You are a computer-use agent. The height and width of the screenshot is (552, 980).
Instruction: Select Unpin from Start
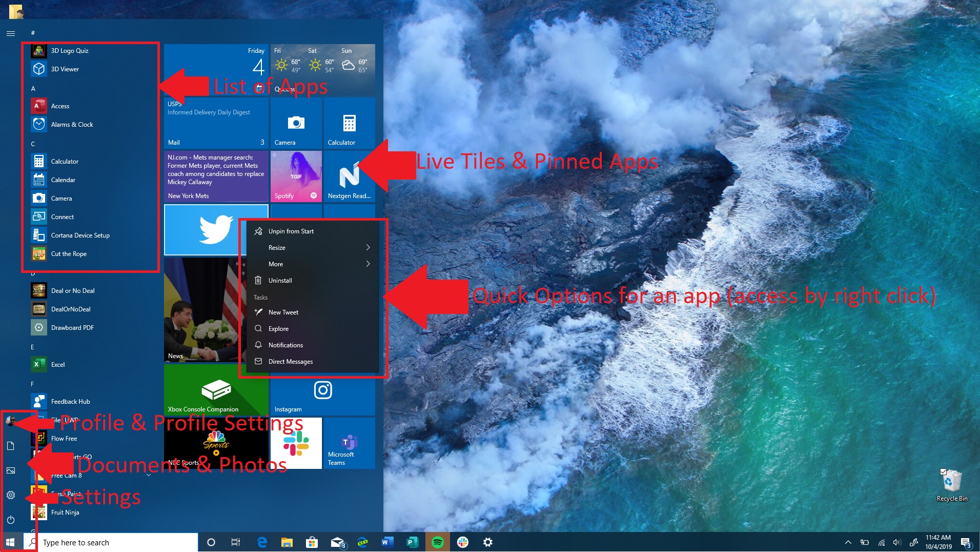(291, 231)
